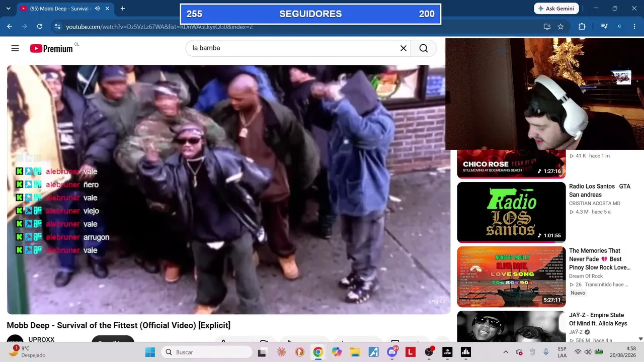
Task: Switch the ESP LAA keyboard layout
Action: click(x=562, y=352)
